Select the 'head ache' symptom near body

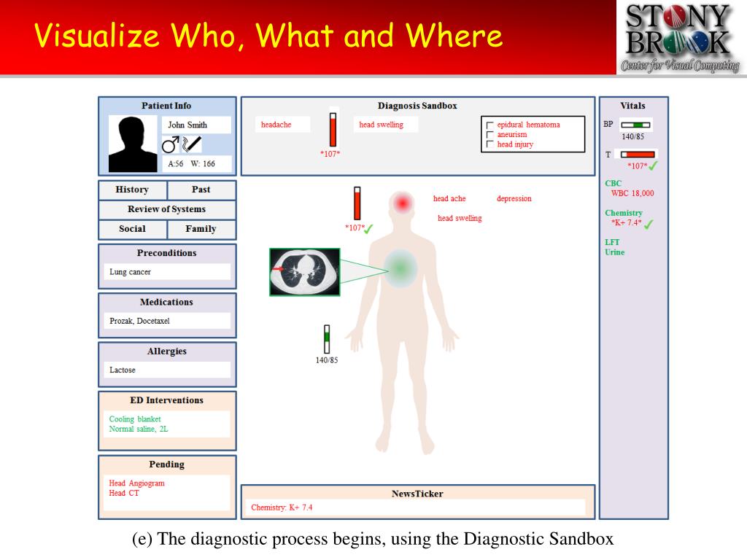click(449, 198)
